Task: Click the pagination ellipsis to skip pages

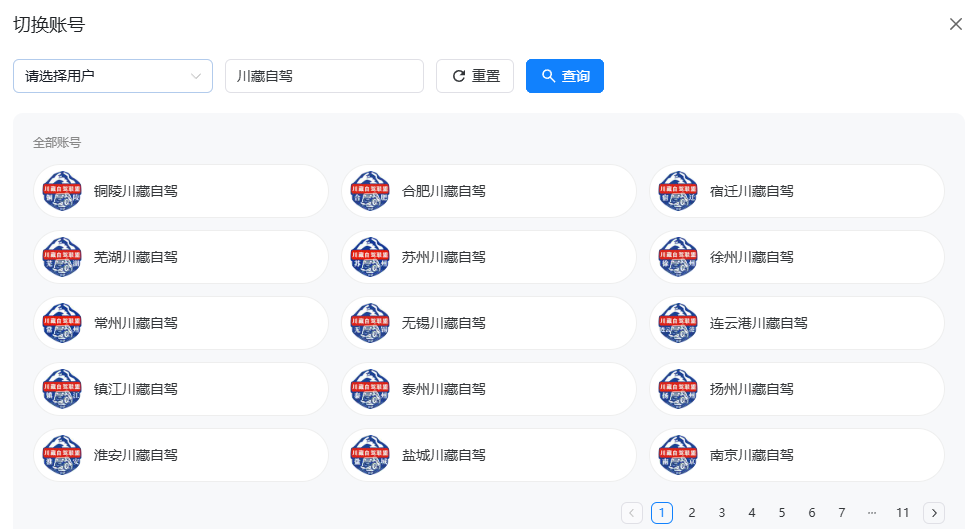Action: [x=872, y=513]
